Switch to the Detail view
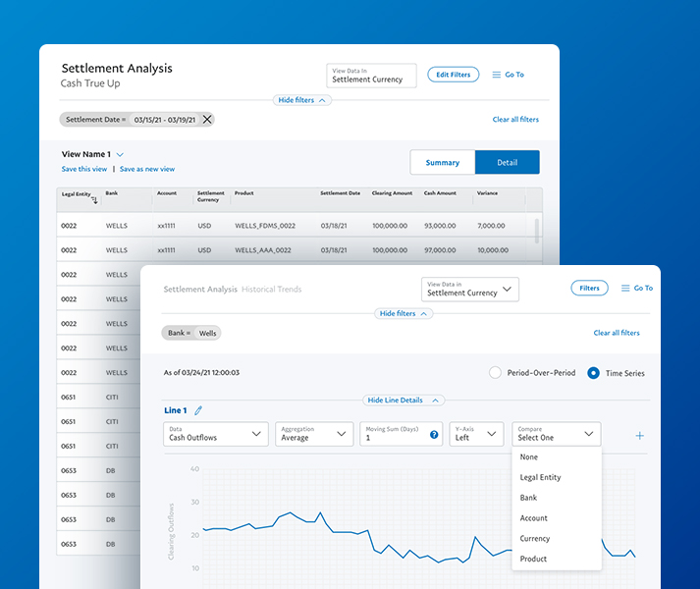The width and height of the screenshot is (700, 589). [507, 163]
